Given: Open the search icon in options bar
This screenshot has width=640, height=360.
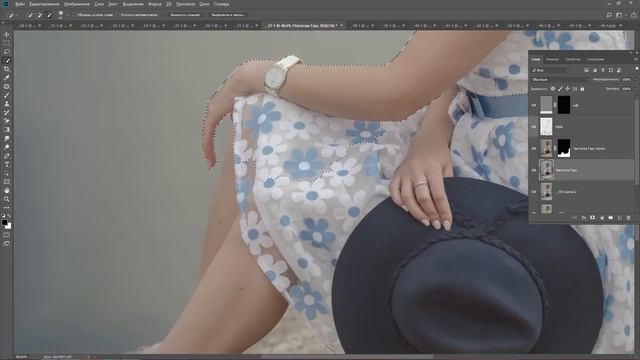Looking at the screenshot, I should 609,15.
